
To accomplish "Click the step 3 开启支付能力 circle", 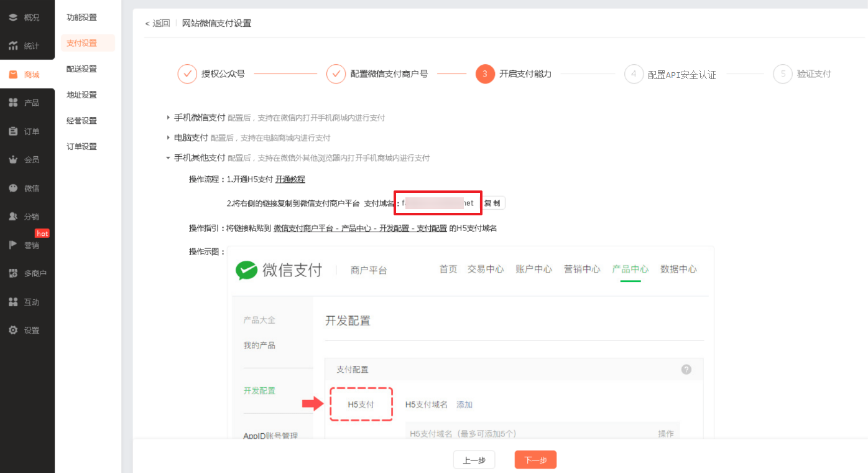I will click(485, 73).
